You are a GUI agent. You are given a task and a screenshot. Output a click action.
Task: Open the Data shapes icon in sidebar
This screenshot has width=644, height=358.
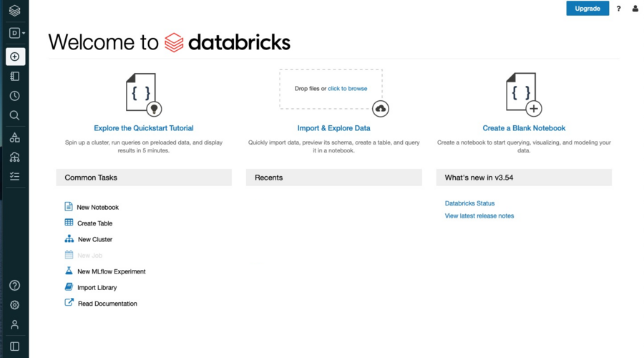(15, 137)
